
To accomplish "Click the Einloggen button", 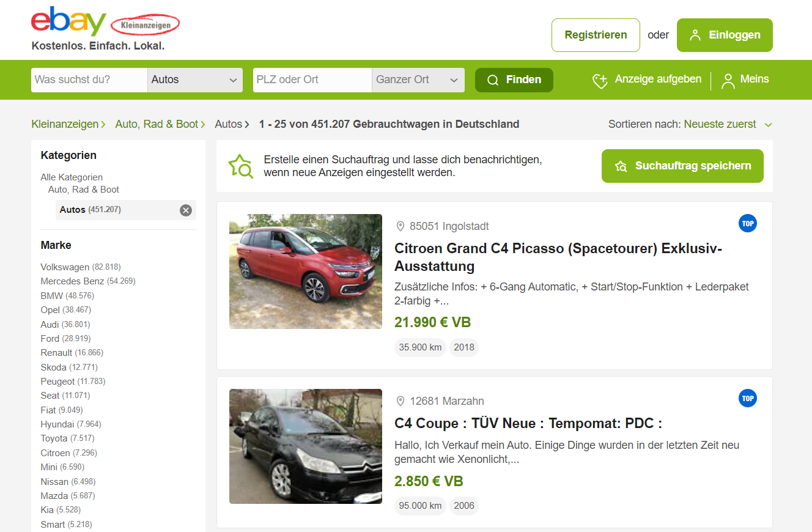I will pyautogui.click(x=725, y=35).
